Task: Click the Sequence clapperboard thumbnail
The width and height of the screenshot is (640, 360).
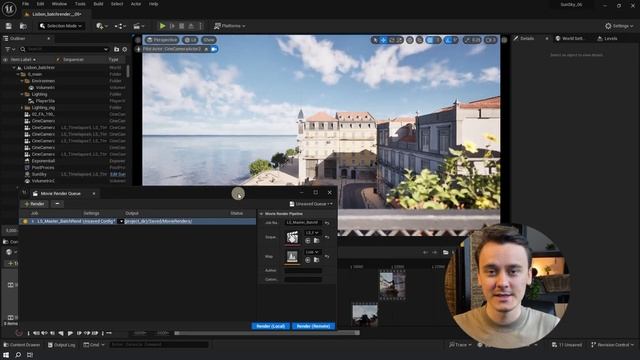Action: [292, 237]
